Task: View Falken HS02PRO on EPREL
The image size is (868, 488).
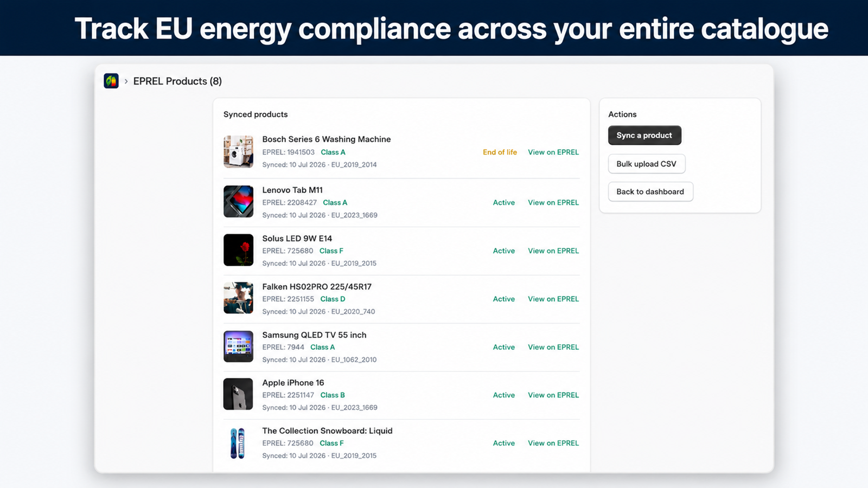Action: pos(553,299)
